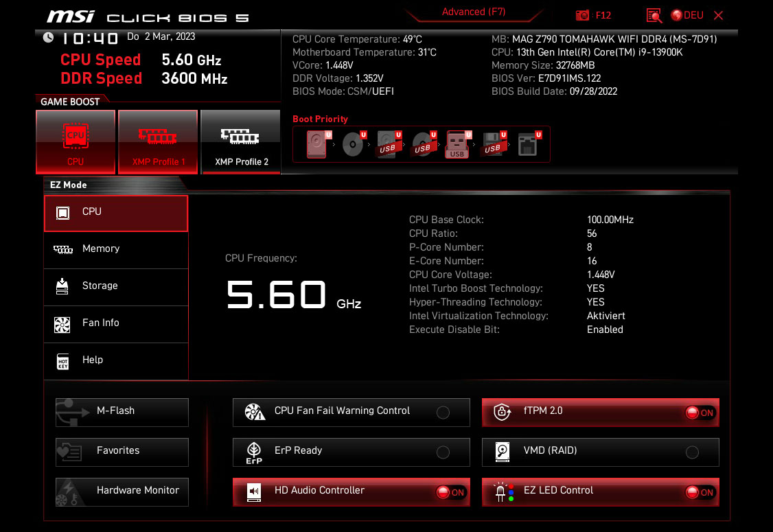
Task: Open the BIOS search magnifier icon
Action: coord(654,15)
